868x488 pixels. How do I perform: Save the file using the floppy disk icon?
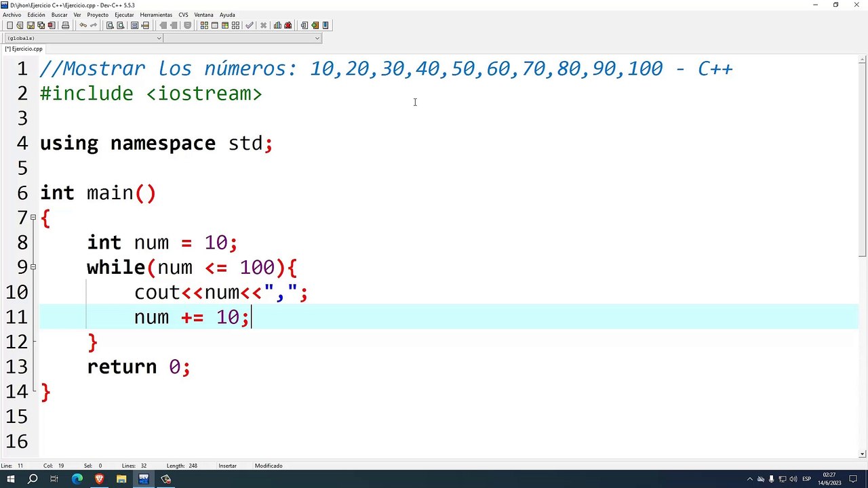tap(31, 25)
